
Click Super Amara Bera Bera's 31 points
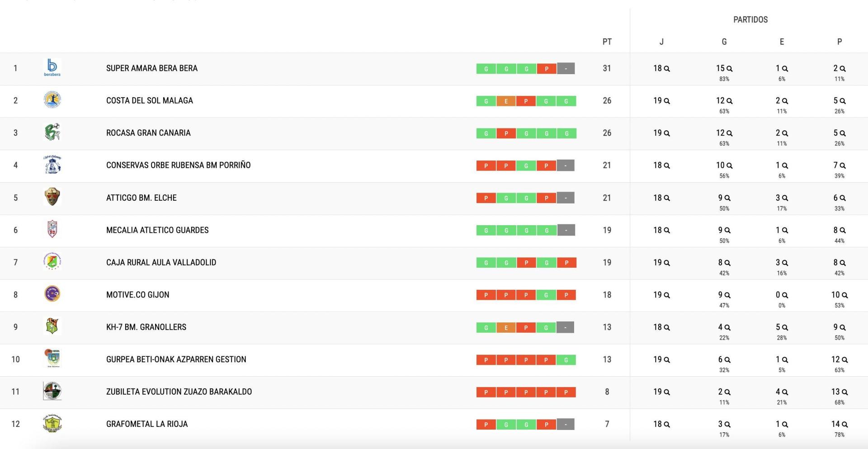point(607,68)
